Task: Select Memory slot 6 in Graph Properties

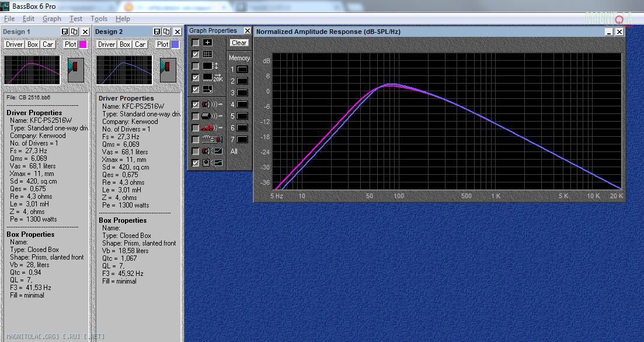Action: point(242,128)
